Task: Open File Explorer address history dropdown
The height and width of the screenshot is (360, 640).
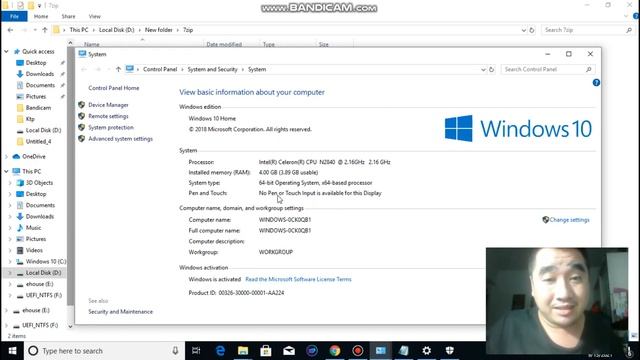Action: pos(524,30)
